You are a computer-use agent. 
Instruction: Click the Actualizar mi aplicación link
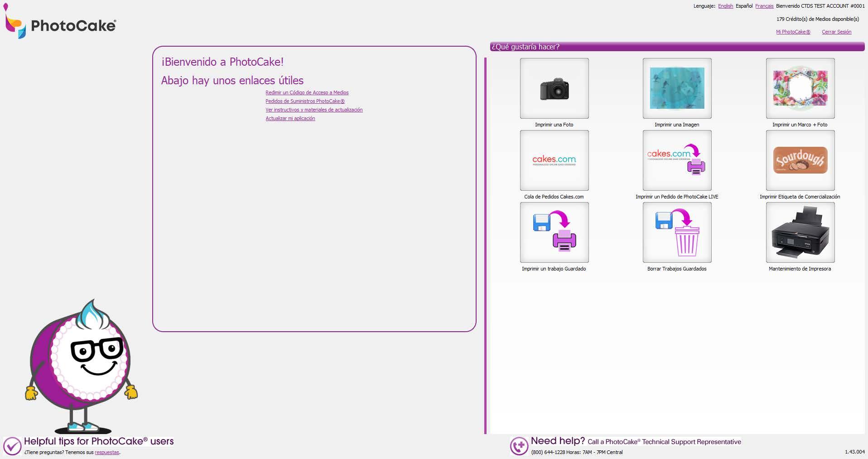coord(290,118)
